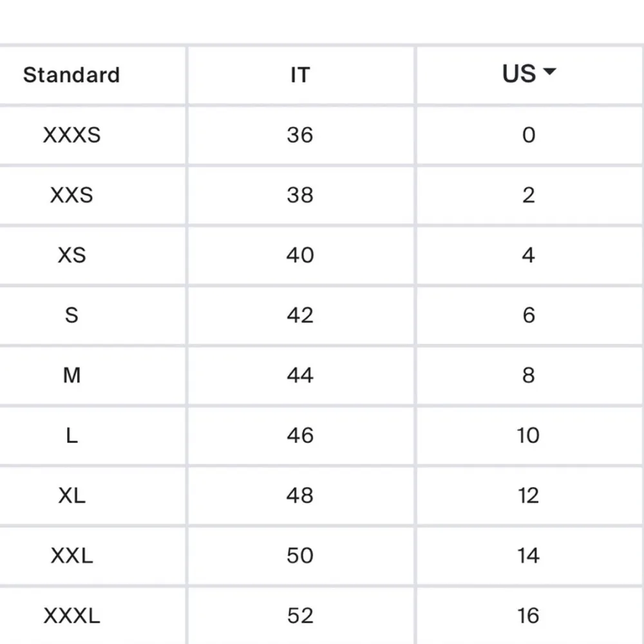Select US size 16 cell
This screenshot has width=644, height=644.
pos(528,616)
